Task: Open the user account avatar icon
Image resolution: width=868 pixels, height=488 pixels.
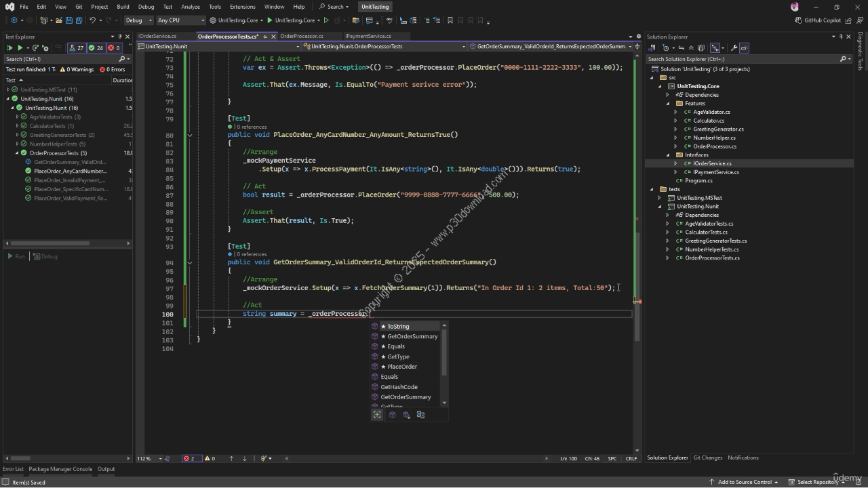Action: click(x=795, y=7)
